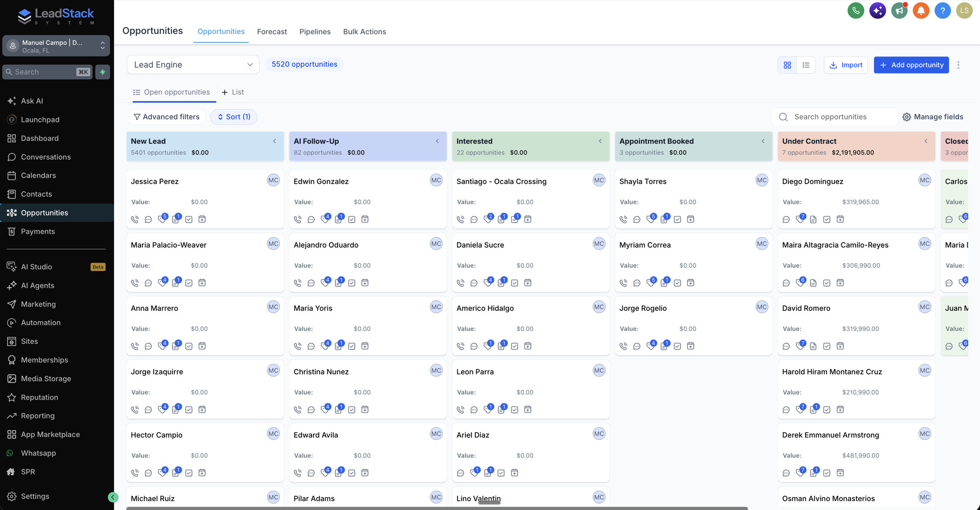
Task: Click the call icon on Jessica Perez card
Action: tap(135, 219)
